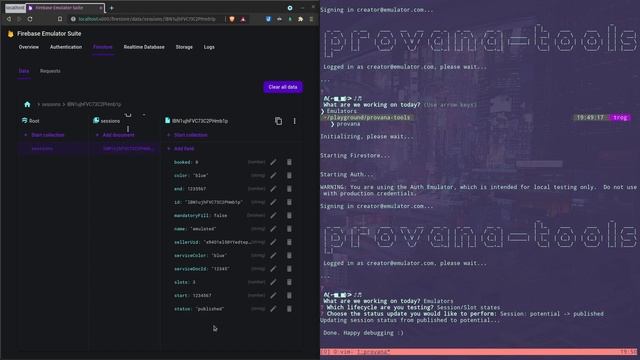Delete the sellerUid field
Viewport: 640px width, 360px height.
point(289,242)
